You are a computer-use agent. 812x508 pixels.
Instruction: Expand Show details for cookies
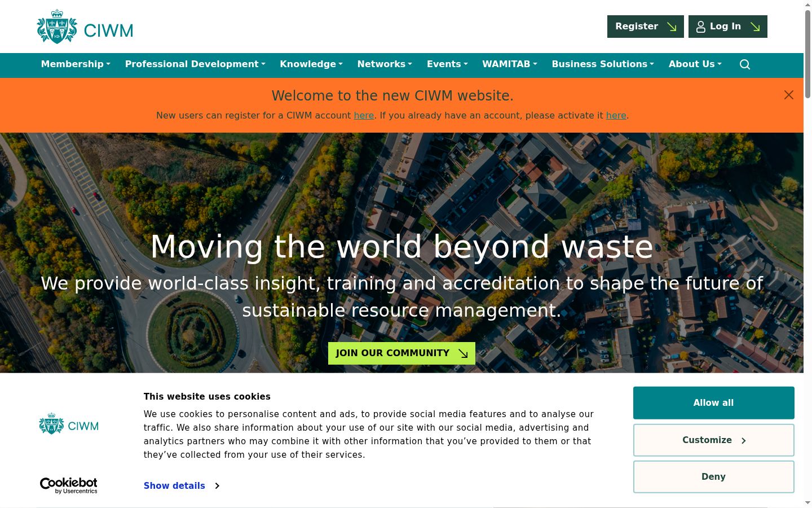pyautogui.click(x=182, y=485)
